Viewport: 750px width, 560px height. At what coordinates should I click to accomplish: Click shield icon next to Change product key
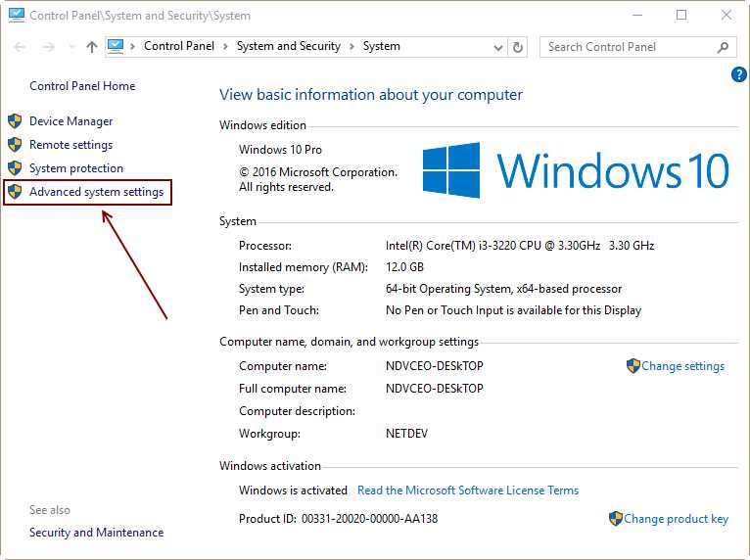[x=616, y=519]
